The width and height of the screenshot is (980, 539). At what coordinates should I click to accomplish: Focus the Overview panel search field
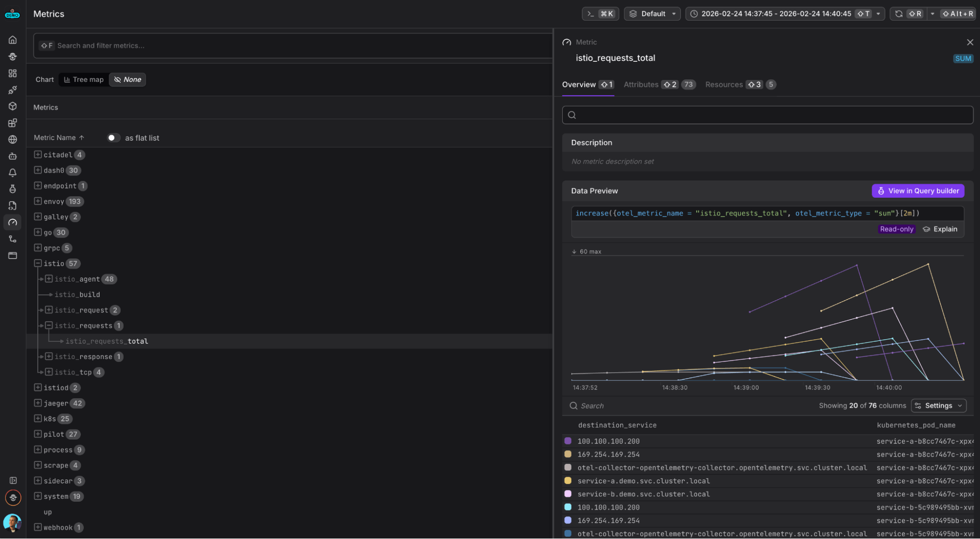(x=767, y=115)
